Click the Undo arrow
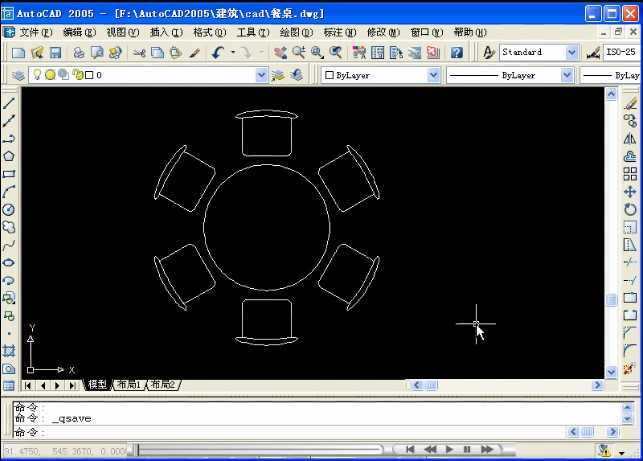The width and height of the screenshot is (643, 461). click(x=218, y=52)
